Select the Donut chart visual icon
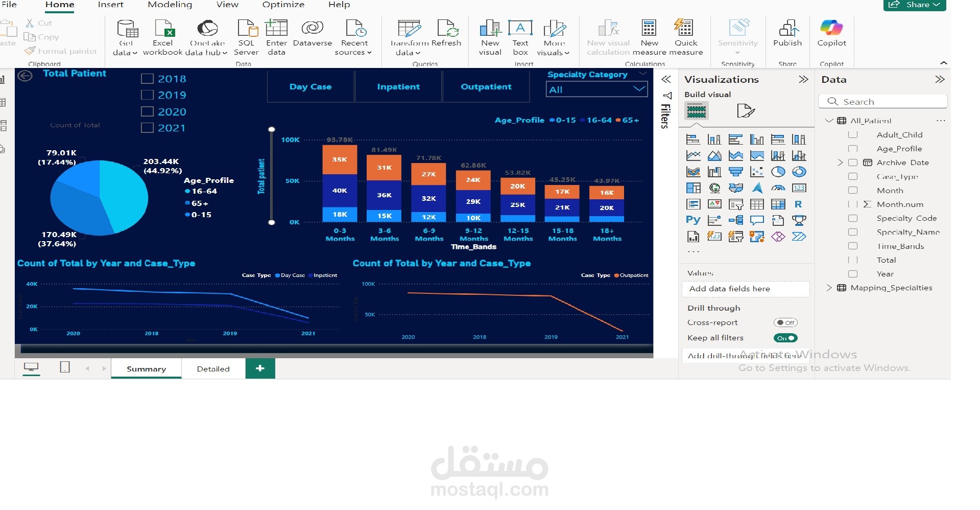The image size is (980, 510). [799, 172]
